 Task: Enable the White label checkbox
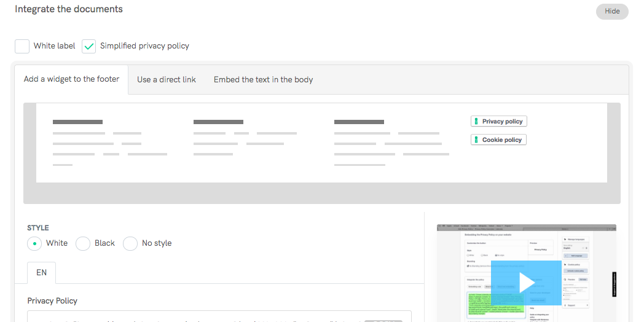22,46
